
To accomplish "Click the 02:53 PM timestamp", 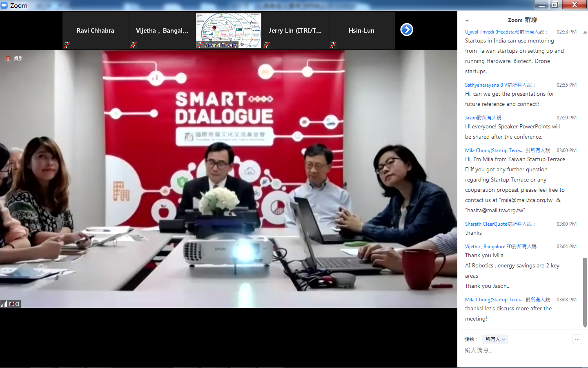I will (x=566, y=32).
